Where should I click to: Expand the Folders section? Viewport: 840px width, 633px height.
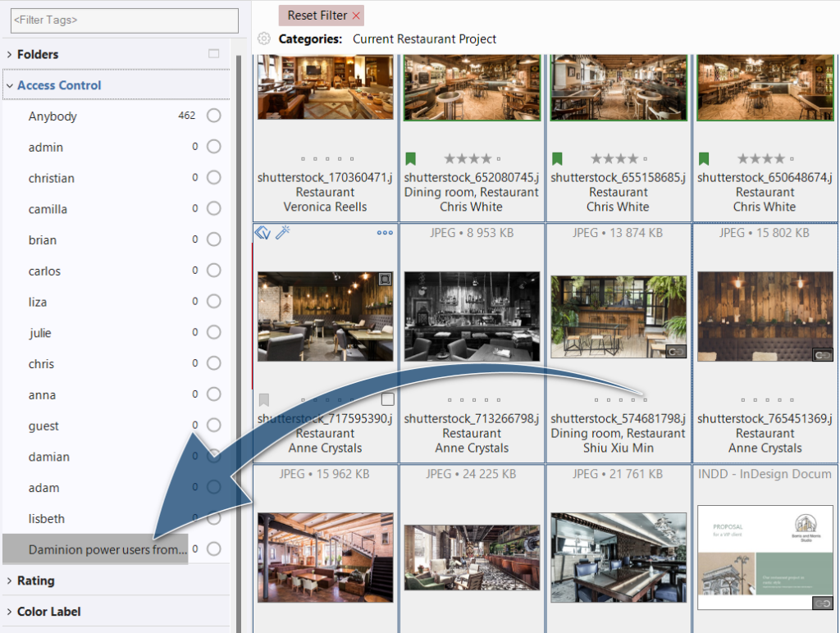click(10, 54)
